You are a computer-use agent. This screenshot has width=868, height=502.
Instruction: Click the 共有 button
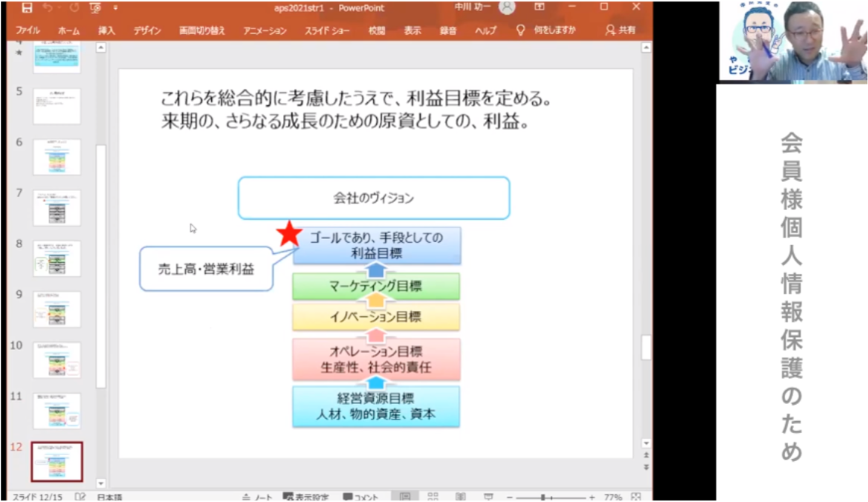[x=621, y=30]
